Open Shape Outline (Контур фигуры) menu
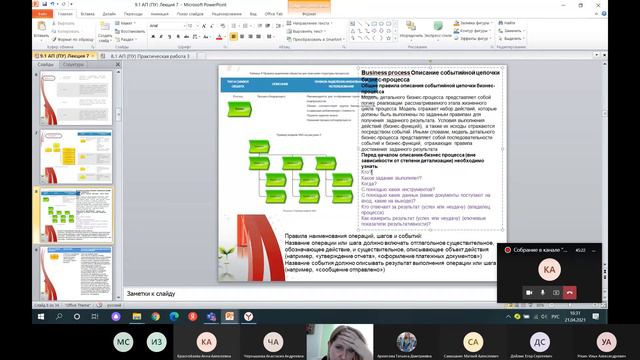This screenshot has width=640, height=360. [472, 31]
